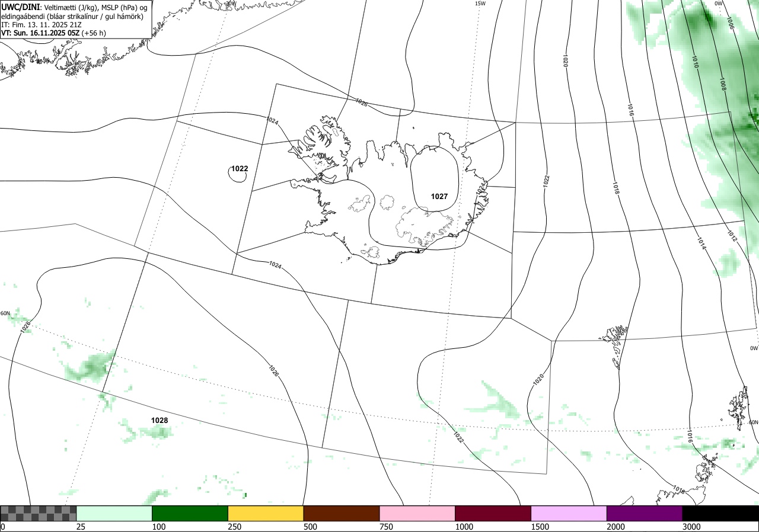
Task: Click the legend value 1500
Action: coord(540,527)
